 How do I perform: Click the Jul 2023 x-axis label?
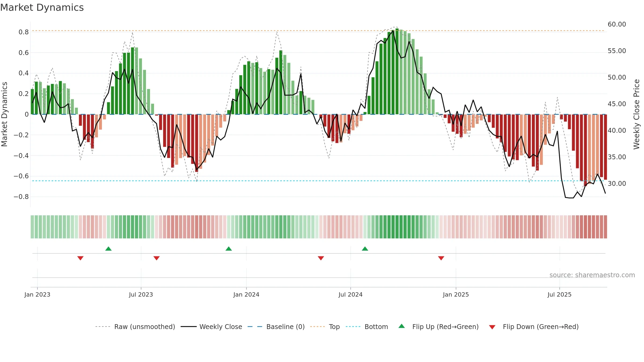coord(141,294)
